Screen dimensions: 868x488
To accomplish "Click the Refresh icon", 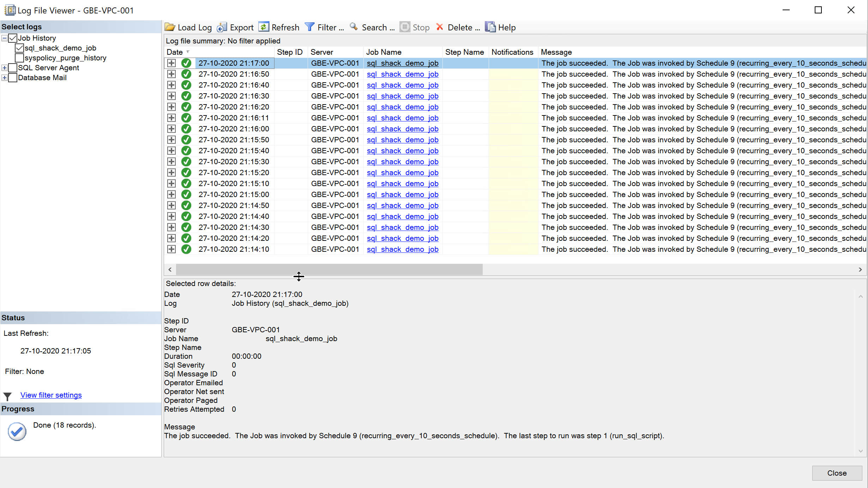I will click(x=264, y=27).
